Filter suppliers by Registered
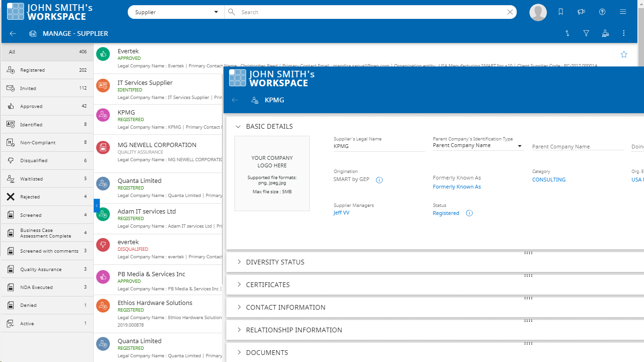The image size is (644, 362). tap(47, 70)
